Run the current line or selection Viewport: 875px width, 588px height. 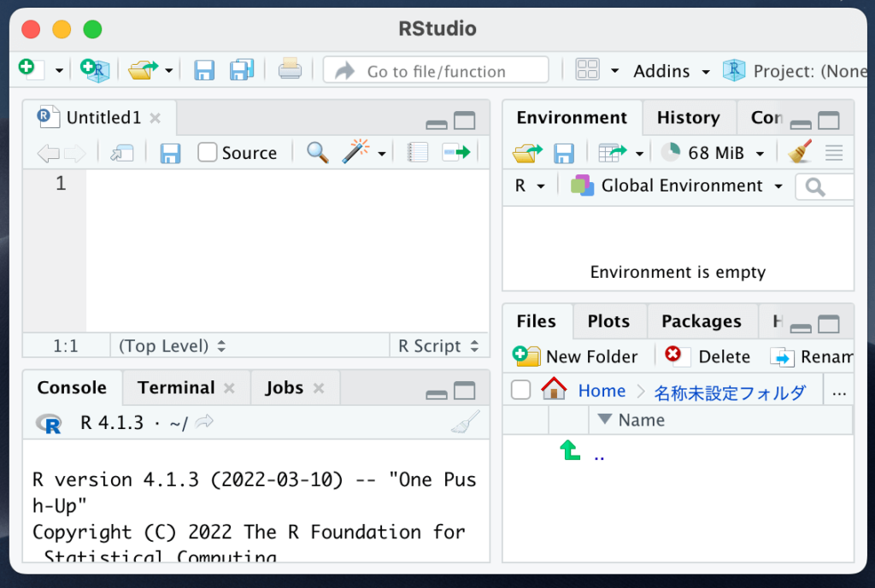coord(456,152)
